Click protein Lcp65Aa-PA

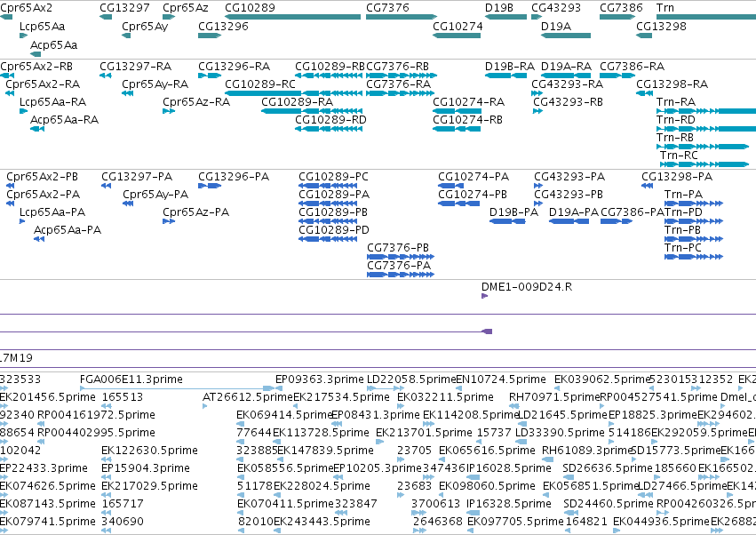(52, 212)
